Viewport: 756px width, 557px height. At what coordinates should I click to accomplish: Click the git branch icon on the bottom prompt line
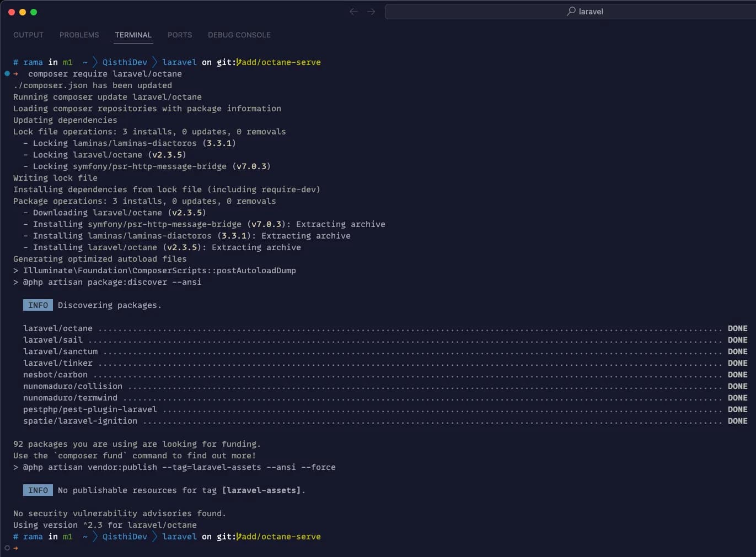238,536
